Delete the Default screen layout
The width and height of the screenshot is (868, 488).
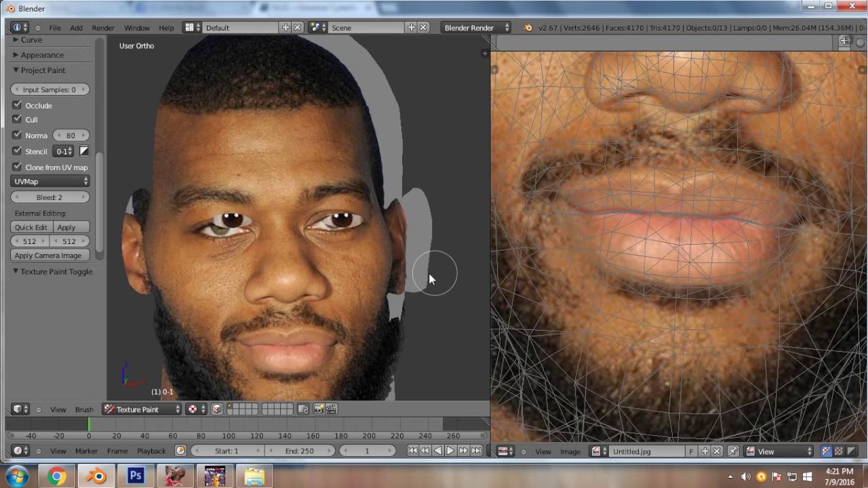[x=297, y=28]
